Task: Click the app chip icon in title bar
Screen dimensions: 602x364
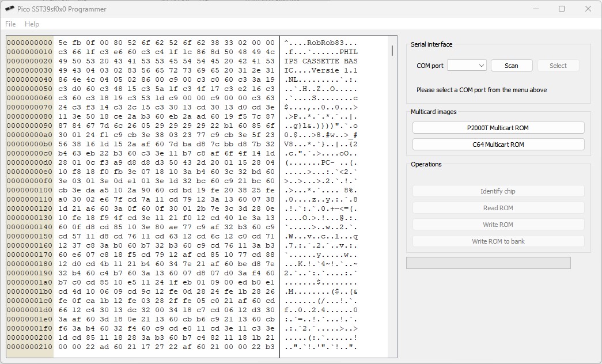Action: tap(9, 9)
